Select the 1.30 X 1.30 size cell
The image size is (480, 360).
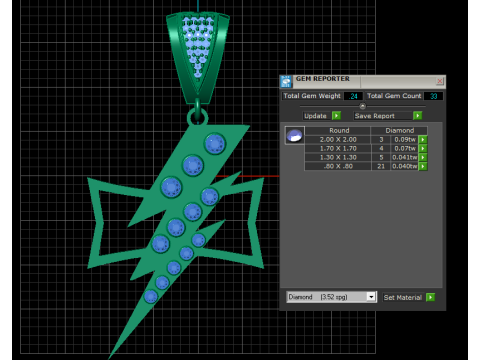click(x=338, y=157)
